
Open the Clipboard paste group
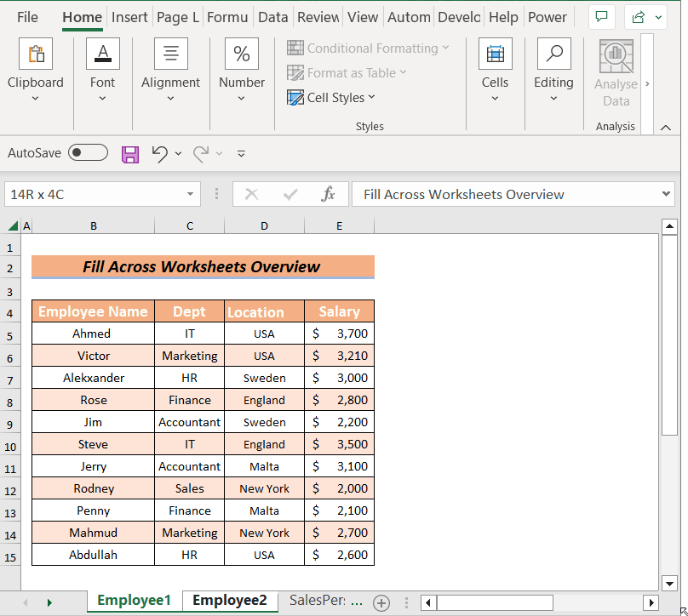tap(35, 70)
